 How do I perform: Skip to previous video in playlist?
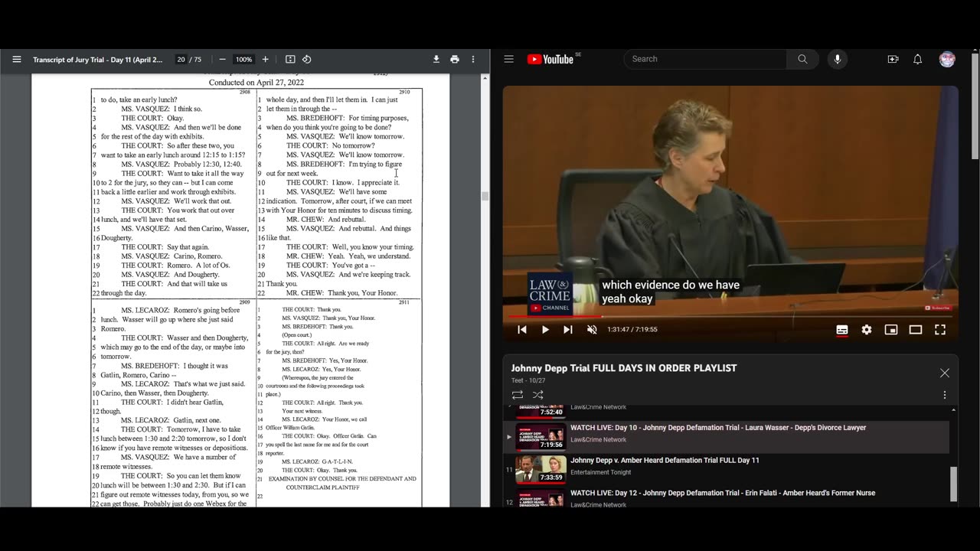(522, 330)
